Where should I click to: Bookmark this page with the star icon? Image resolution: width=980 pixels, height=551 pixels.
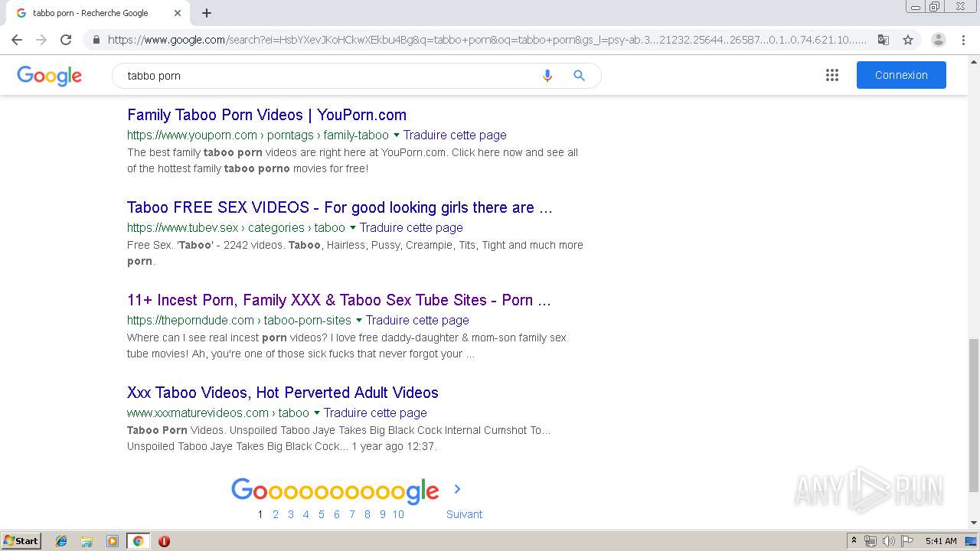tap(908, 40)
